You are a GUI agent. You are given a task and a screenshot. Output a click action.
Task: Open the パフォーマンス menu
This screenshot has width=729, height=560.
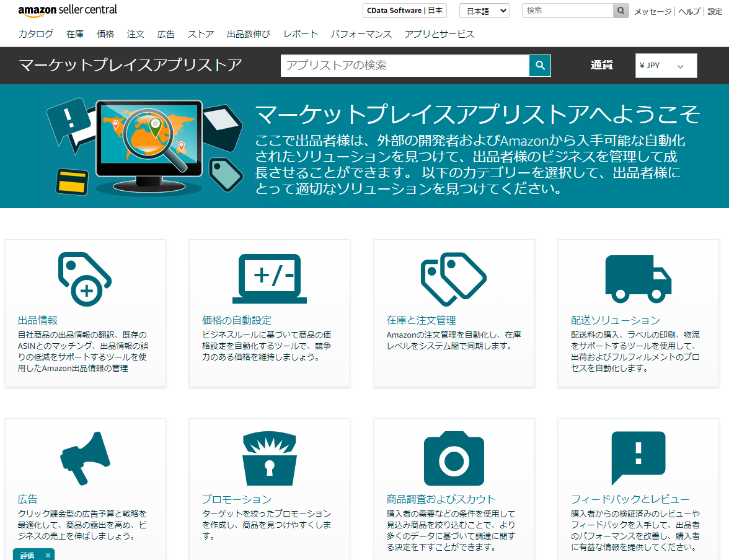pyautogui.click(x=361, y=34)
